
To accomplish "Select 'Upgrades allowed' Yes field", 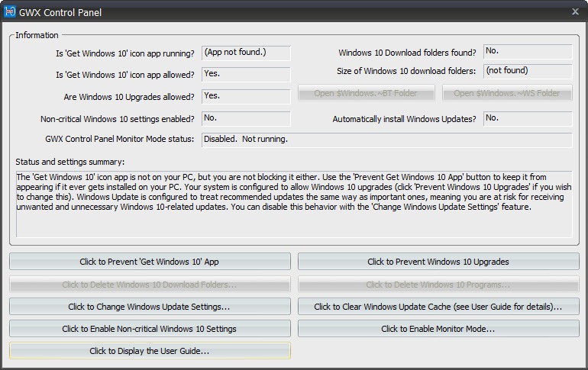I will coord(246,96).
